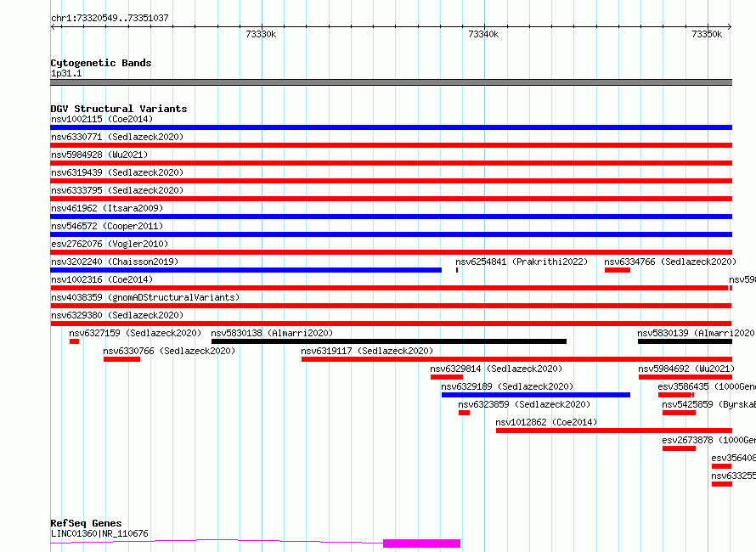Viewport: 756px width, 552px height.
Task: Select the nsv6330771 (Sedlazeck2020) label
Action: click(117, 137)
